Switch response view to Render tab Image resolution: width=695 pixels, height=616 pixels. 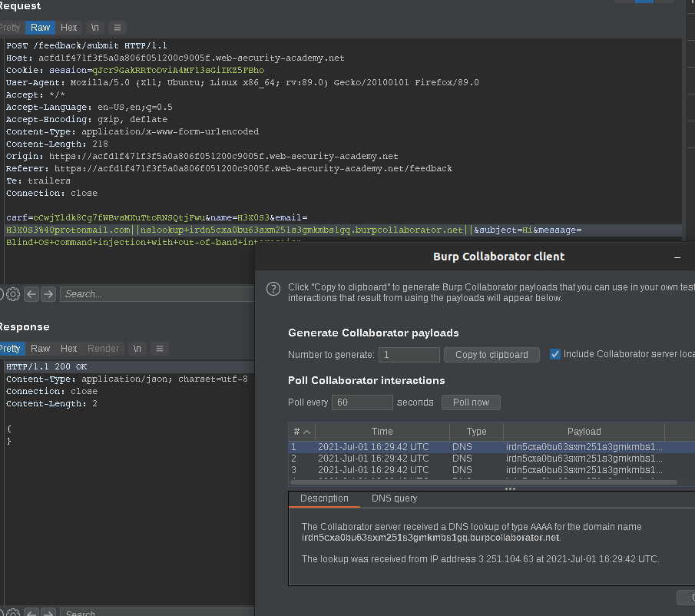click(103, 349)
